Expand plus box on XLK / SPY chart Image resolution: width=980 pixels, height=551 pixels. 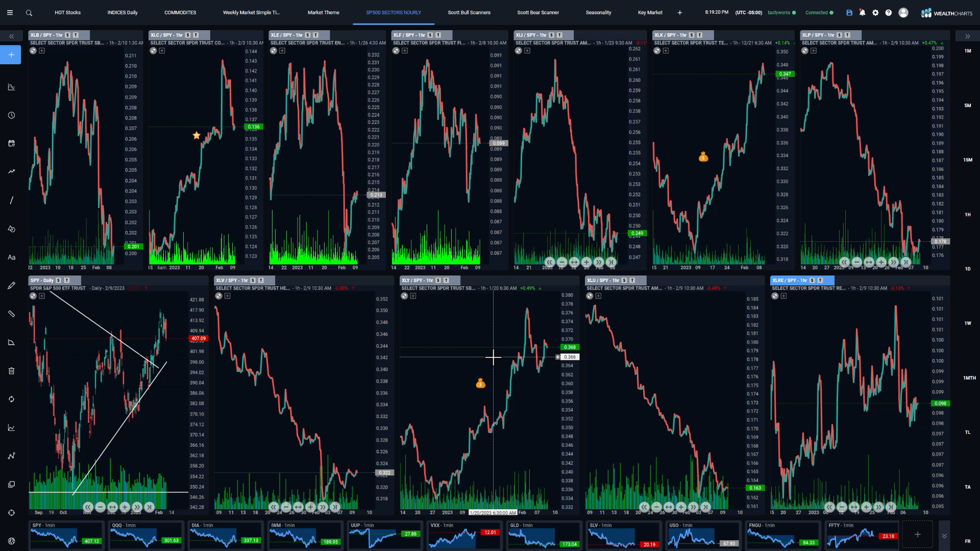click(666, 51)
